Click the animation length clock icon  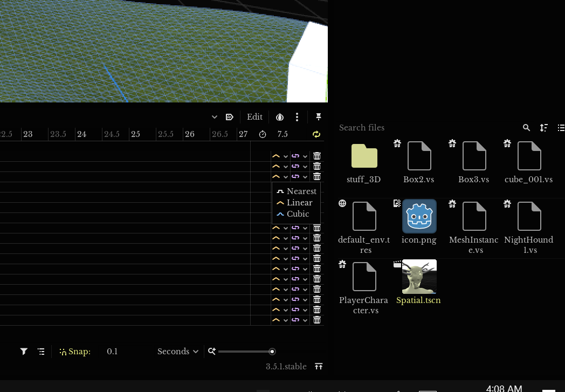263,134
